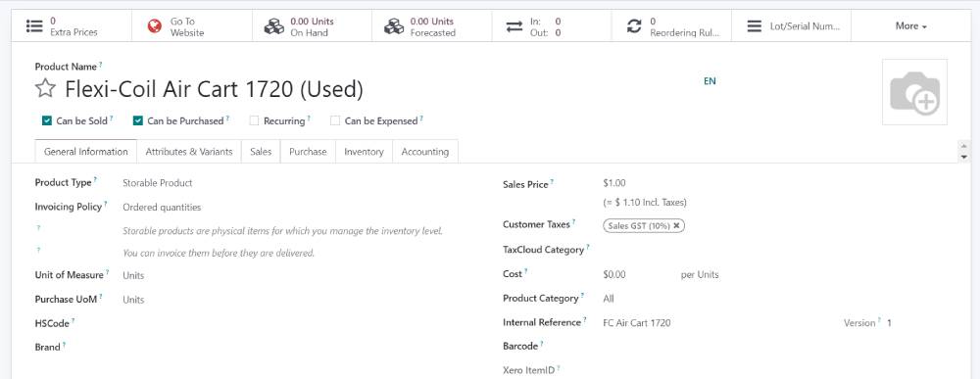Open TaxCloud Category field
Screen dimensions: 980x379
point(775,250)
